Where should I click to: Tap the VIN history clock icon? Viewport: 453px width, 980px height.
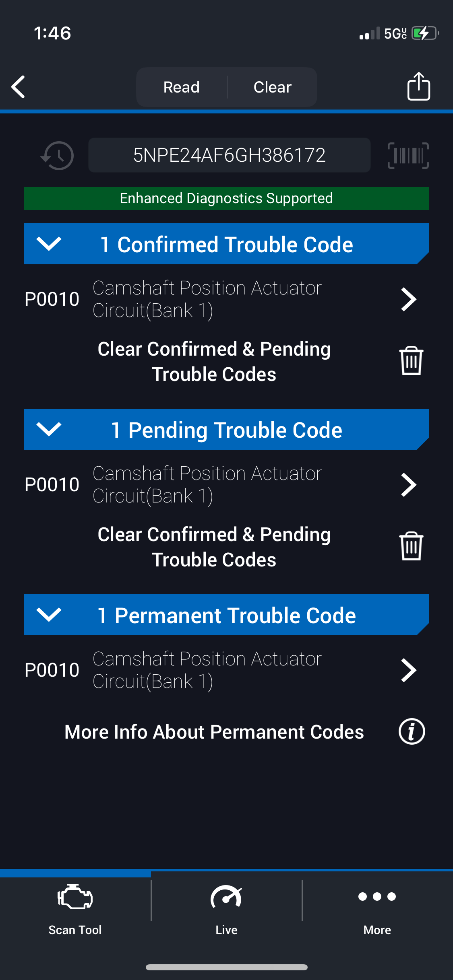pos(58,155)
